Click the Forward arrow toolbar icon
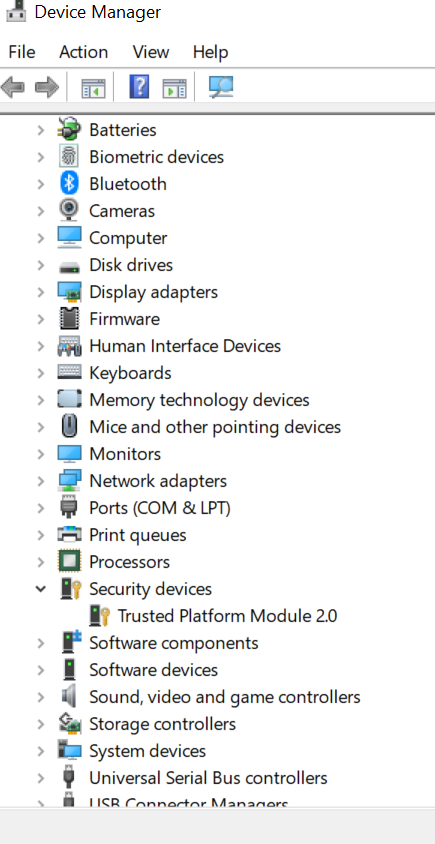The image size is (435, 844). pyautogui.click(x=47, y=87)
